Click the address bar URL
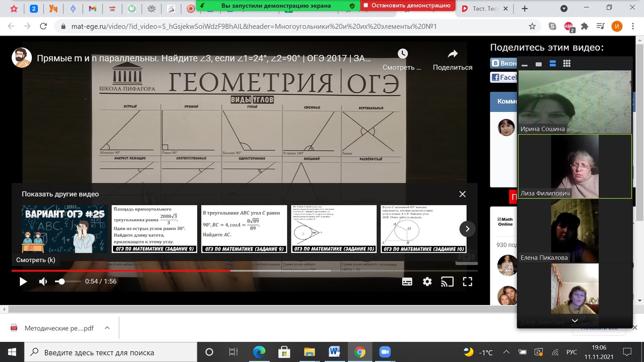 tap(254, 26)
